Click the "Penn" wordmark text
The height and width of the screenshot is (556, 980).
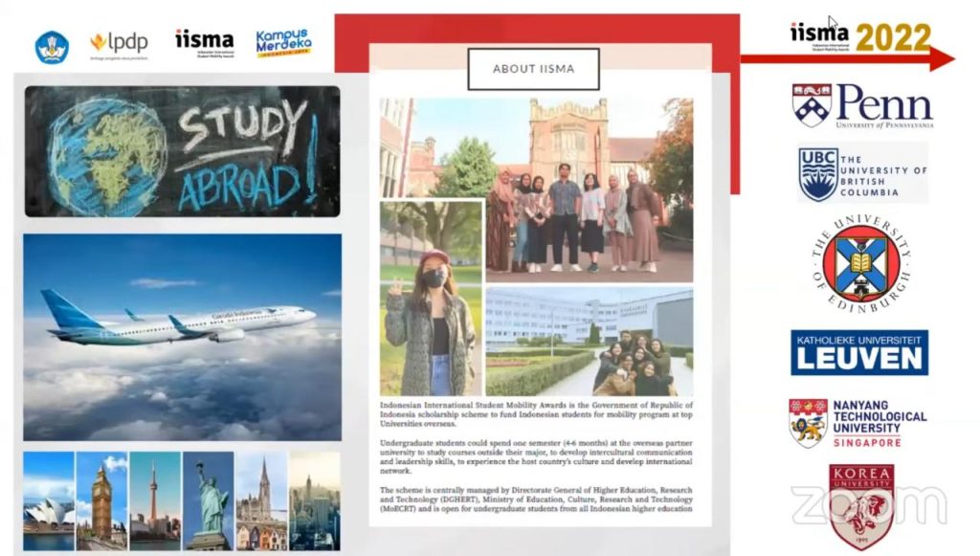point(884,103)
